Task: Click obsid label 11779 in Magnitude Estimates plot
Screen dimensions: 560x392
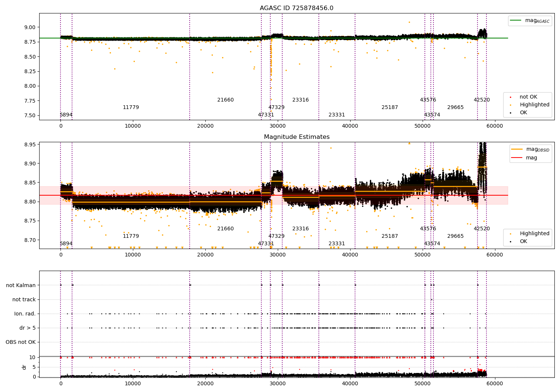Action: click(131, 236)
